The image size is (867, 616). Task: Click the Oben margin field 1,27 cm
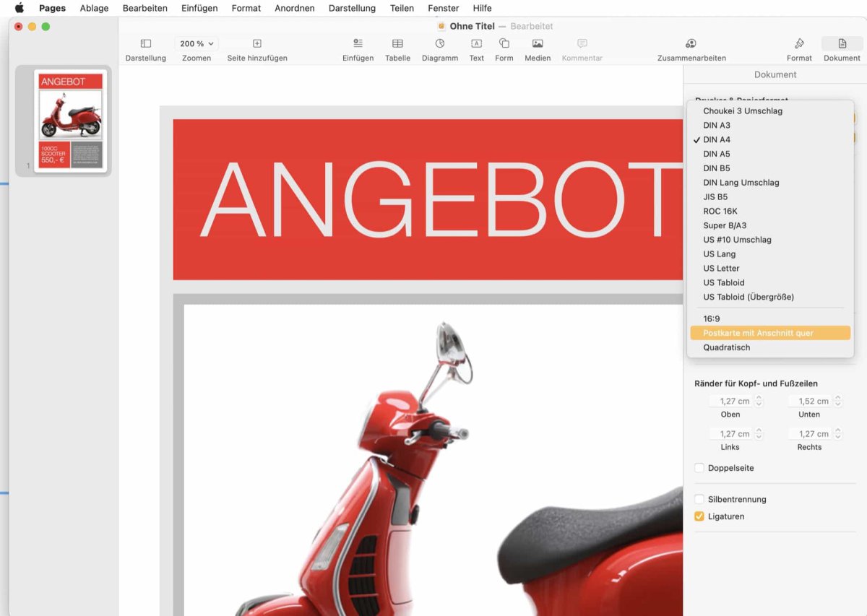click(x=730, y=402)
